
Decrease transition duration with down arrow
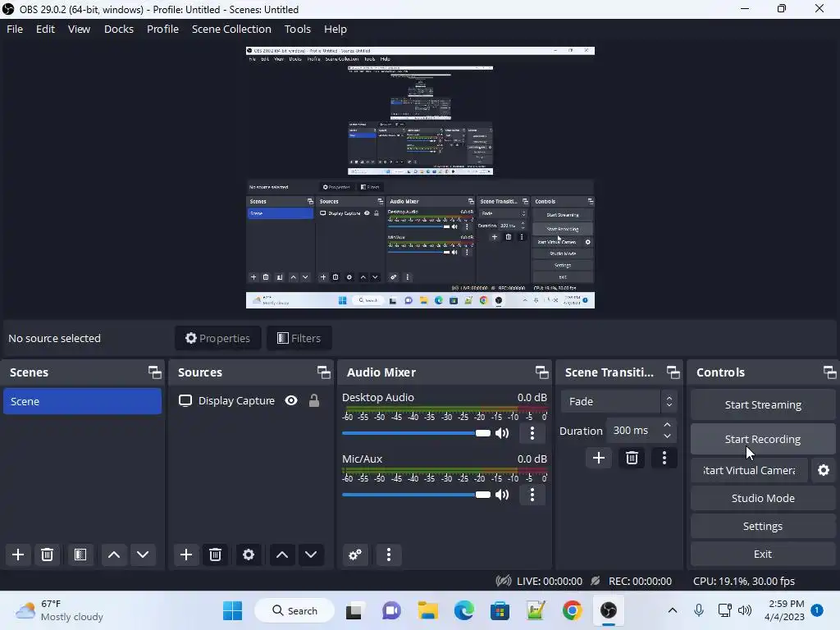[x=667, y=436]
